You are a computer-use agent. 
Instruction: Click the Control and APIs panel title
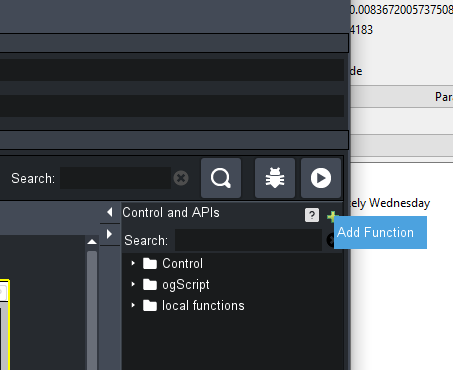(x=171, y=212)
